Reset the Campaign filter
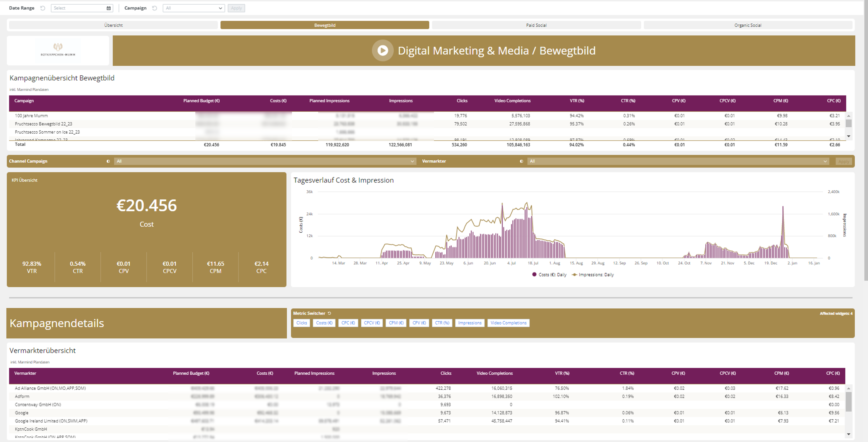 [155, 8]
